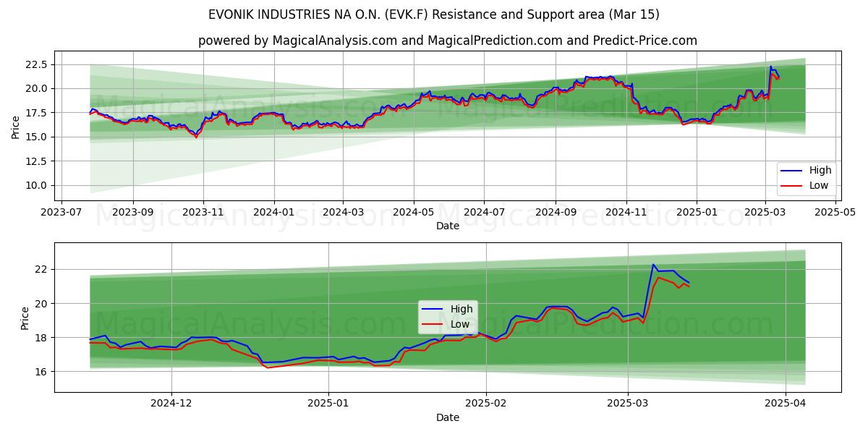Screen dimensions: 868x434
Task: Click the '15.0' y-axis tick label
Action: (x=37, y=137)
